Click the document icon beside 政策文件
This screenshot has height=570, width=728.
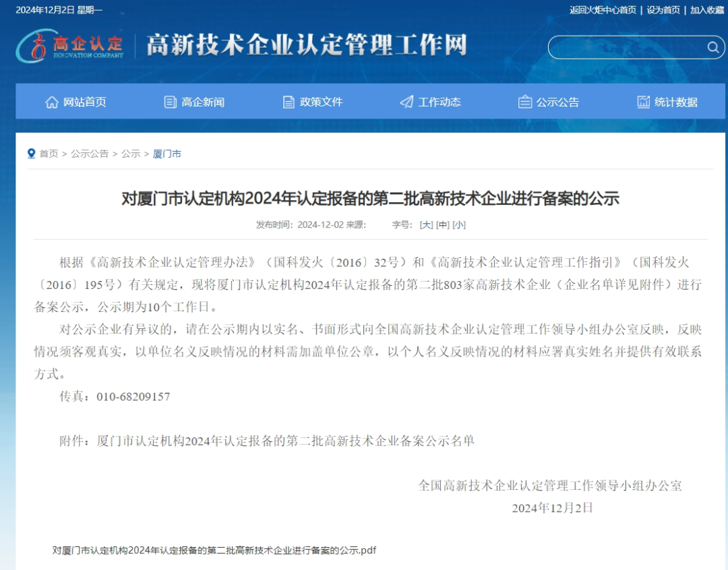tap(289, 102)
